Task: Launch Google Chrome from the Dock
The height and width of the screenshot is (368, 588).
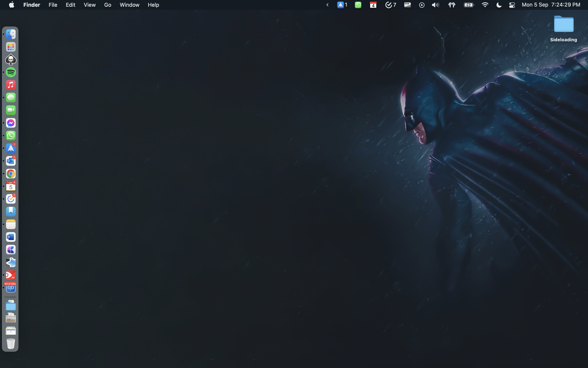Action: [11, 173]
